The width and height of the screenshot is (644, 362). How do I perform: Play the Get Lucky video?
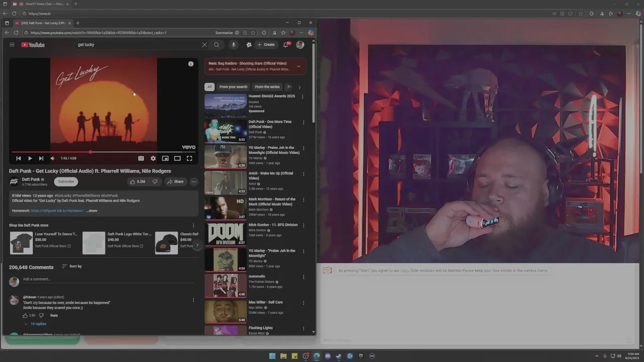click(x=30, y=158)
